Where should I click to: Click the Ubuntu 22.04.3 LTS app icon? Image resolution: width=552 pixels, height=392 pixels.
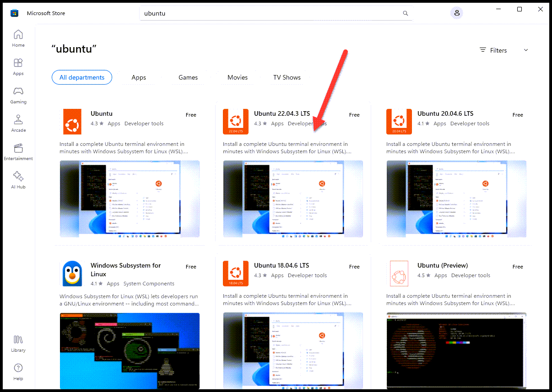coord(236,122)
